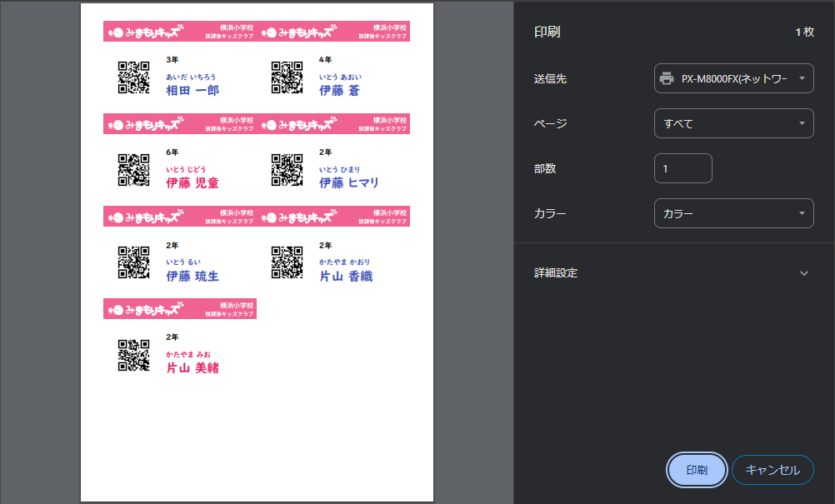
Task: Click the 印刷 dialog heading
Action: click(x=547, y=32)
